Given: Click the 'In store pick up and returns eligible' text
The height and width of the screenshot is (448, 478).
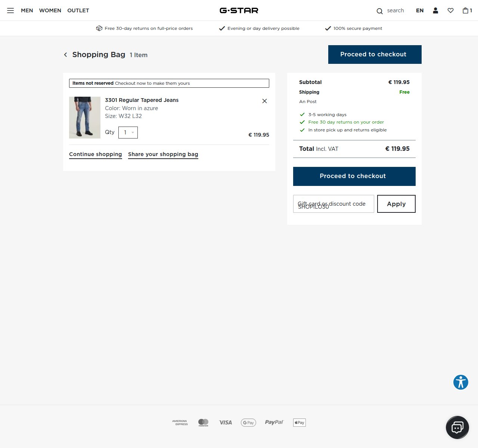Looking at the screenshot, I should [347, 130].
